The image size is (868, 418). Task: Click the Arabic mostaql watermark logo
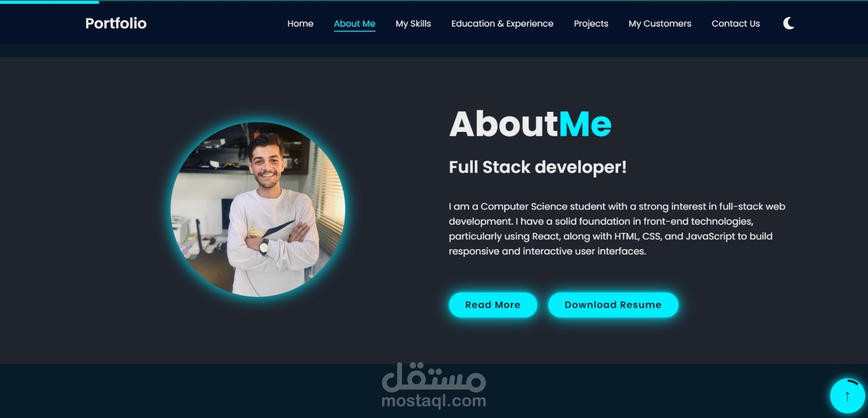(x=433, y=377)
